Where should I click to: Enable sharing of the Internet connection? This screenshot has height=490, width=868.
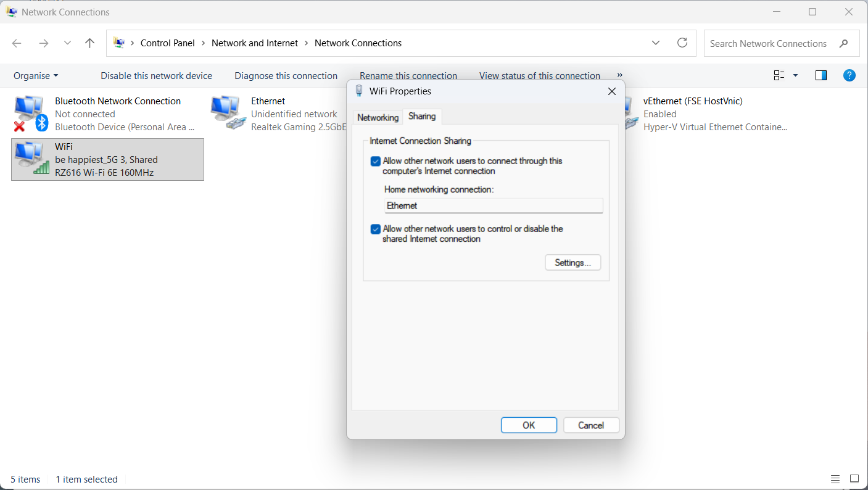376,161
